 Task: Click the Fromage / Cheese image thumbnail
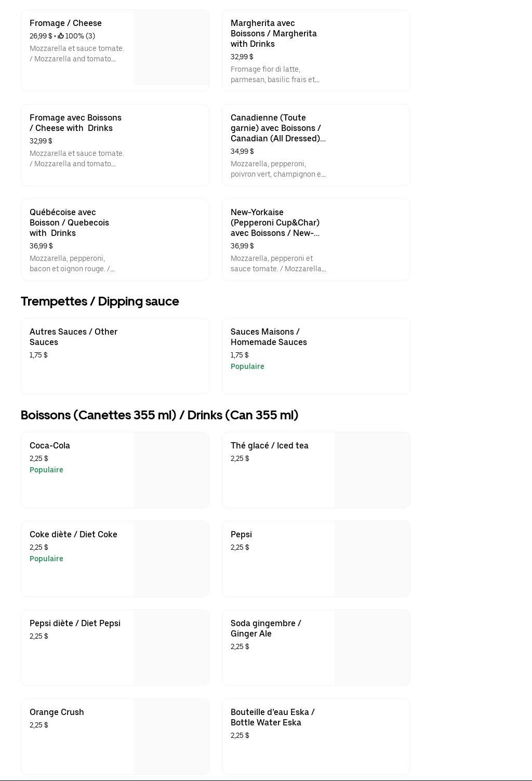pyautogui.click(x=171, y=47)
